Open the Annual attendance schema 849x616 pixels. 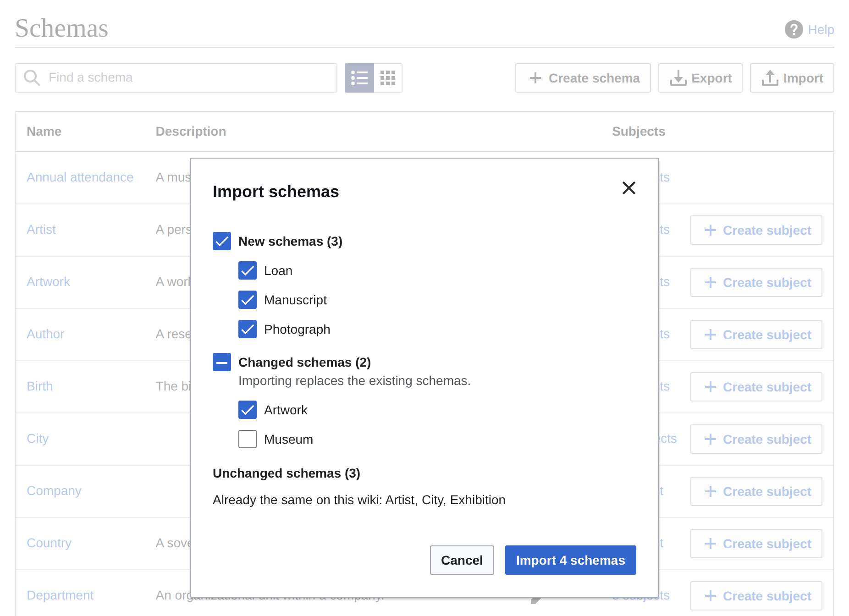click(x=80, y=177)
